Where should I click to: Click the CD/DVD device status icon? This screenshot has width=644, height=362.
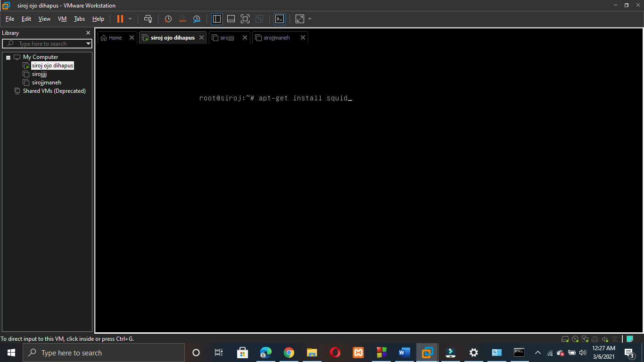pyautogui.click(x=575, y=339)
